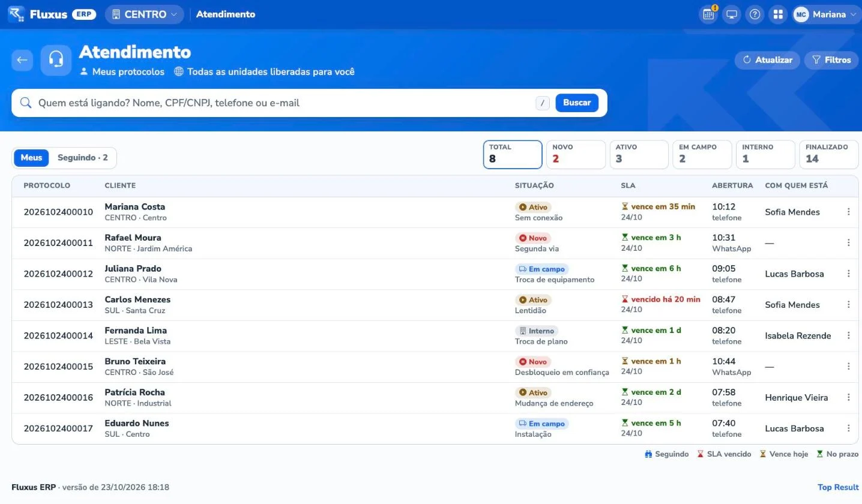The height and width of the screenshot is (504, 862).
Task: Click the back arrow button
Action: (x=22, y=60)
